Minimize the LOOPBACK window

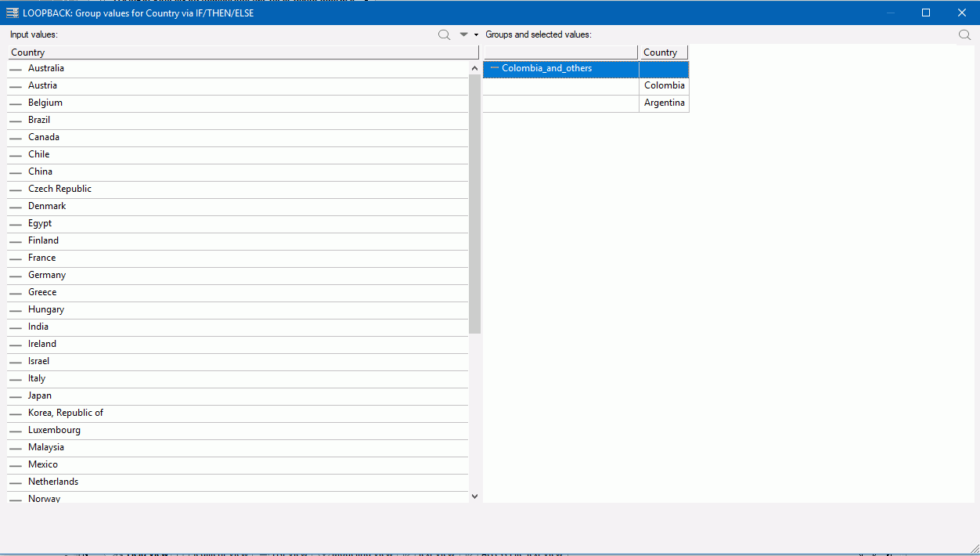coord(890,13)
